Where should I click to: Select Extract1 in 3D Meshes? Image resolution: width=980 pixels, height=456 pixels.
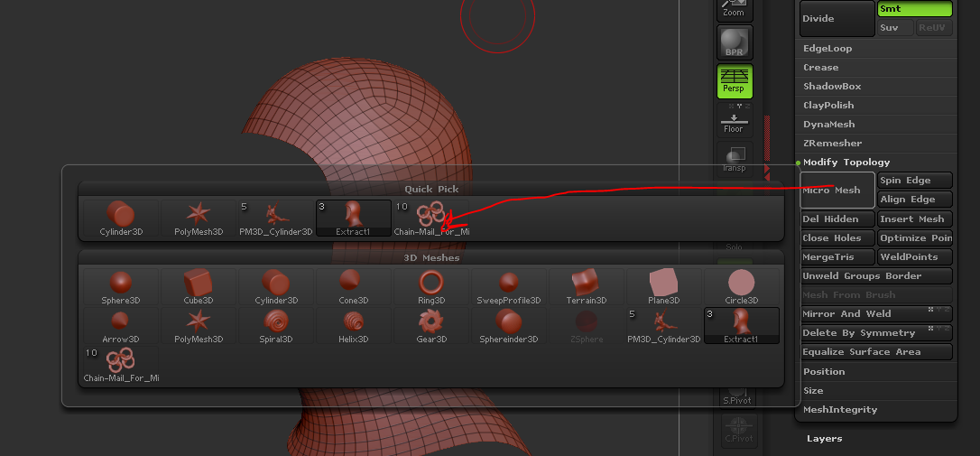(741, 326)
